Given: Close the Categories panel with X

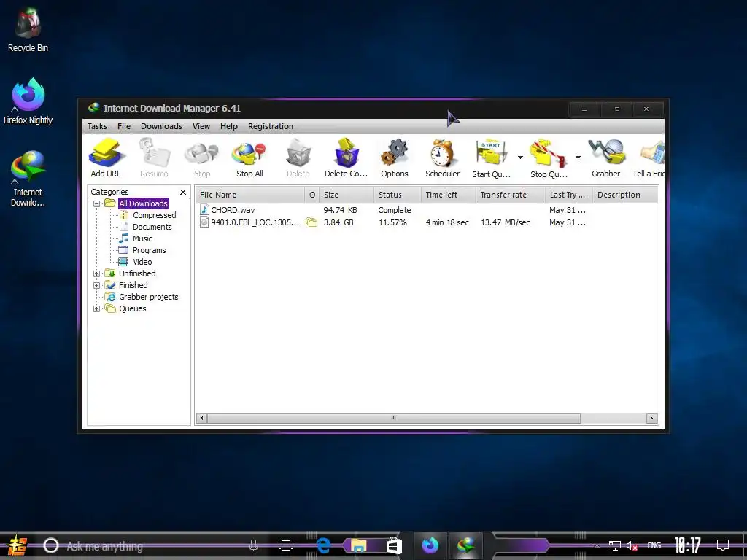Looking at the screenshot, I should (x=183, y=192).
